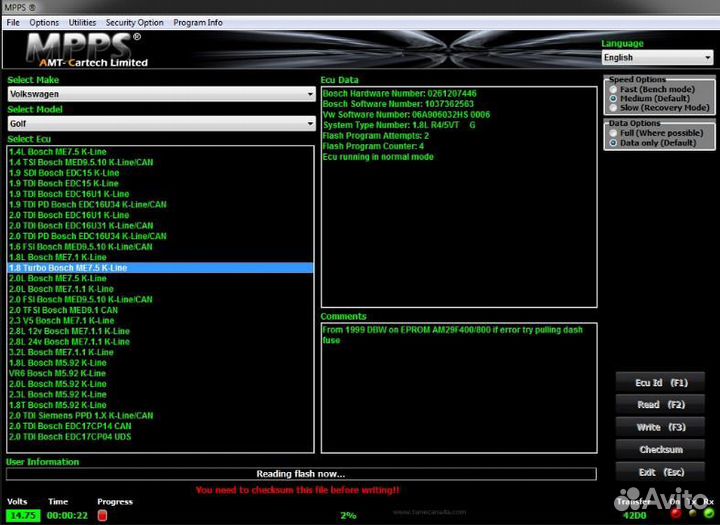Click the Write (F3) button
This screenshot has height=525, width=720.
[660, 427]
